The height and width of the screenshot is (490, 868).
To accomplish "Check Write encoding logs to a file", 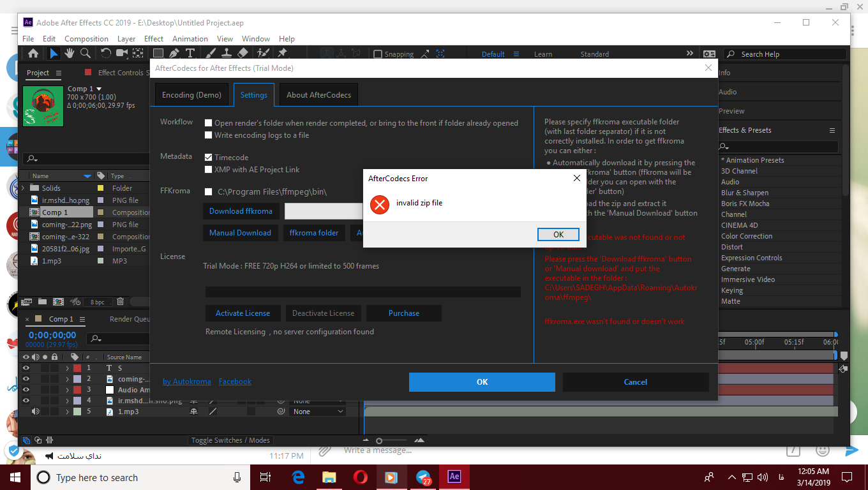I will tap(209, 135).
